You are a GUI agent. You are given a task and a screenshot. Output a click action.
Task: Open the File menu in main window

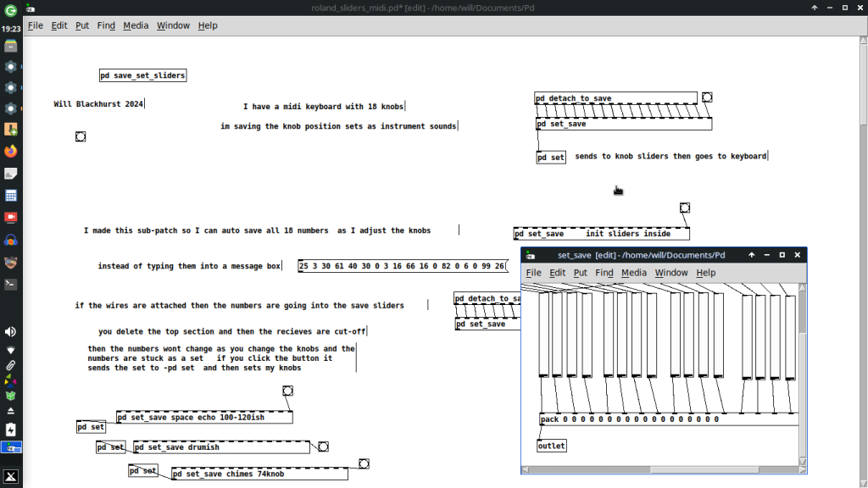click(x=36, y=25)
